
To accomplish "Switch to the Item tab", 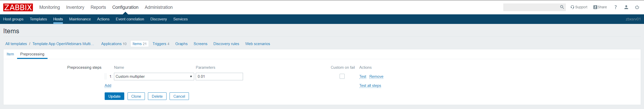I will (10, 54).
